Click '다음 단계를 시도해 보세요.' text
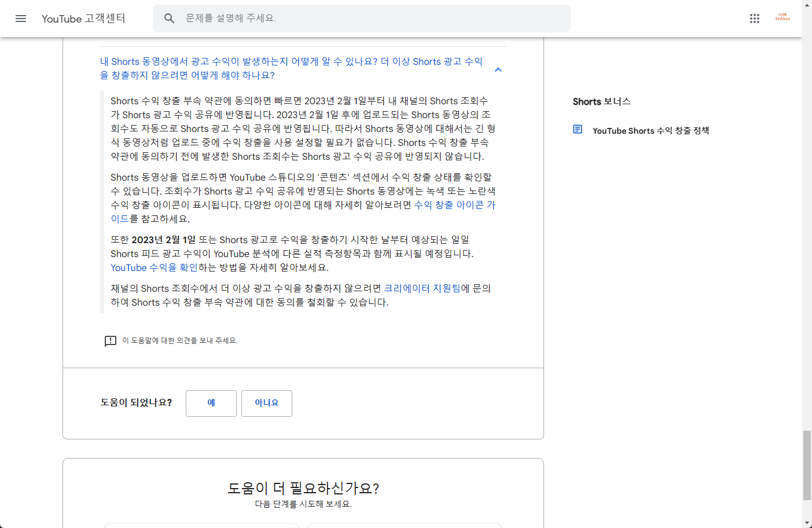812x528 pixels. [303, 504]
